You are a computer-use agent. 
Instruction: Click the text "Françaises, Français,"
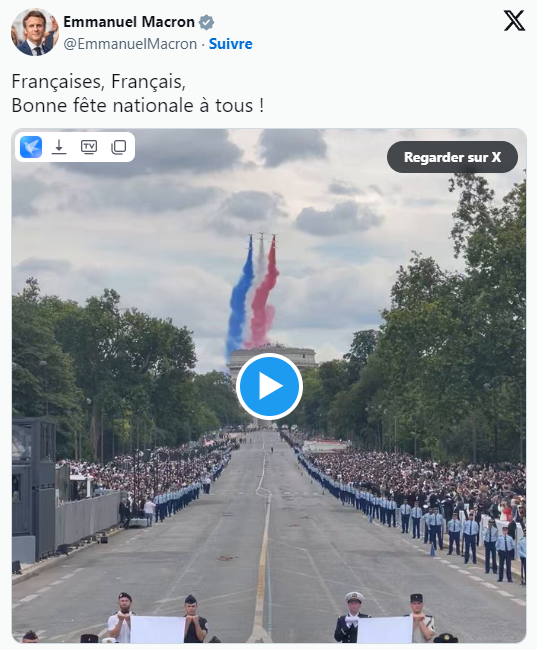pos(99,81)
